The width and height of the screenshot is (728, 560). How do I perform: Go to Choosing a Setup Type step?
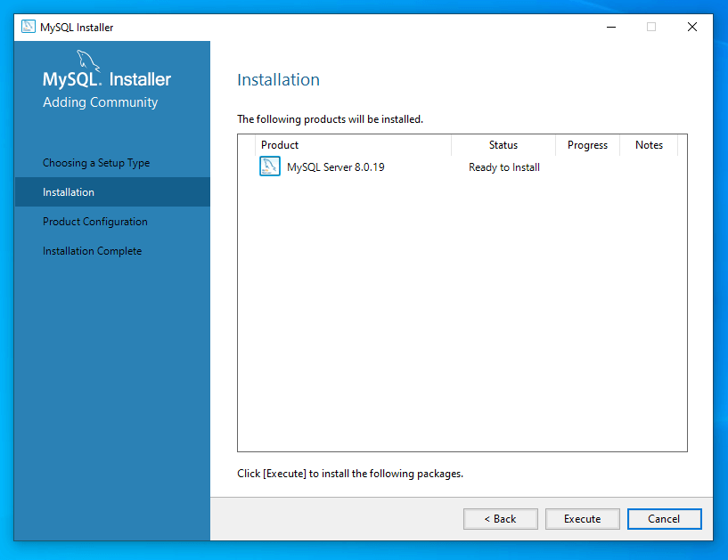tap(96, 163)
